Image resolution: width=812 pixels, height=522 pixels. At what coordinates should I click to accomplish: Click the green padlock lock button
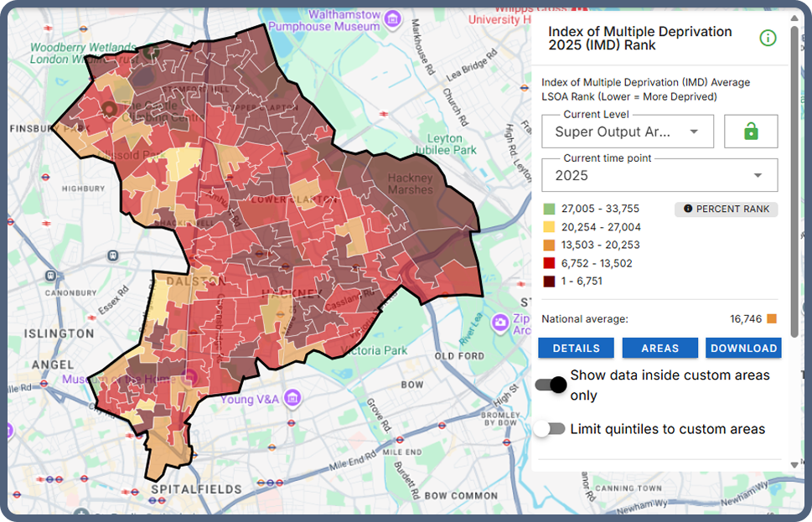[751, 132]
